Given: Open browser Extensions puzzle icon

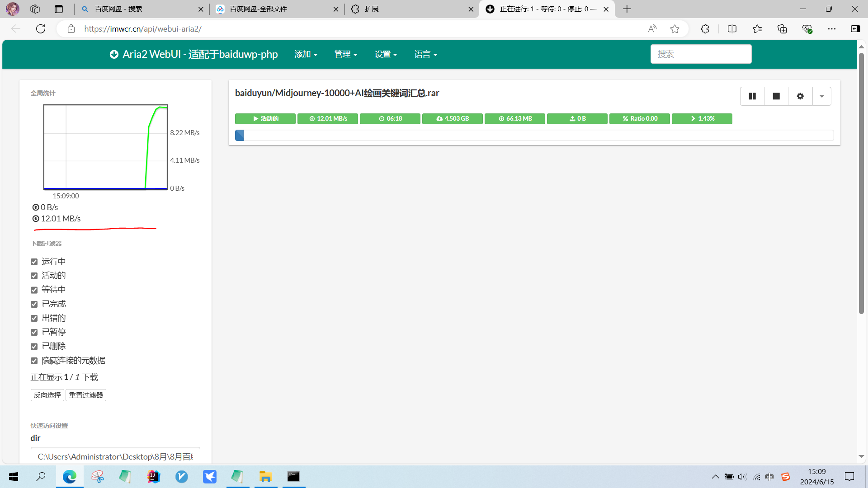Looking at the screenshot, I should [x=705, y=29].
